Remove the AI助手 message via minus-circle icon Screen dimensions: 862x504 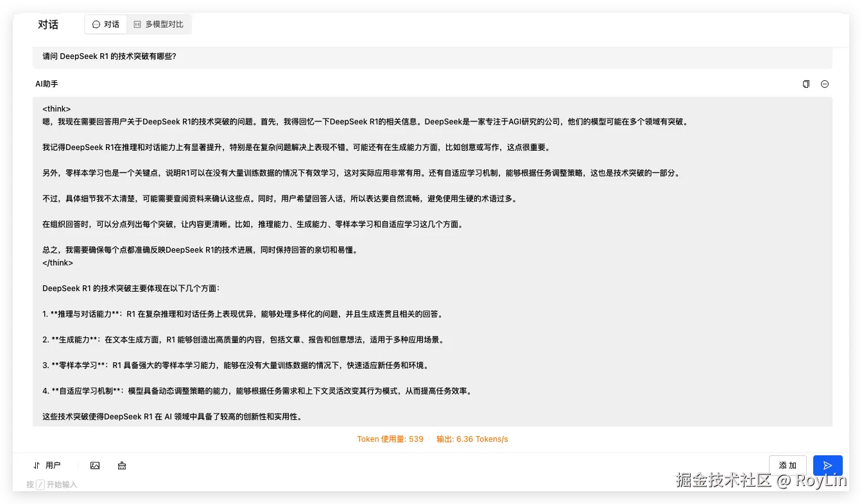coord(825,84)
